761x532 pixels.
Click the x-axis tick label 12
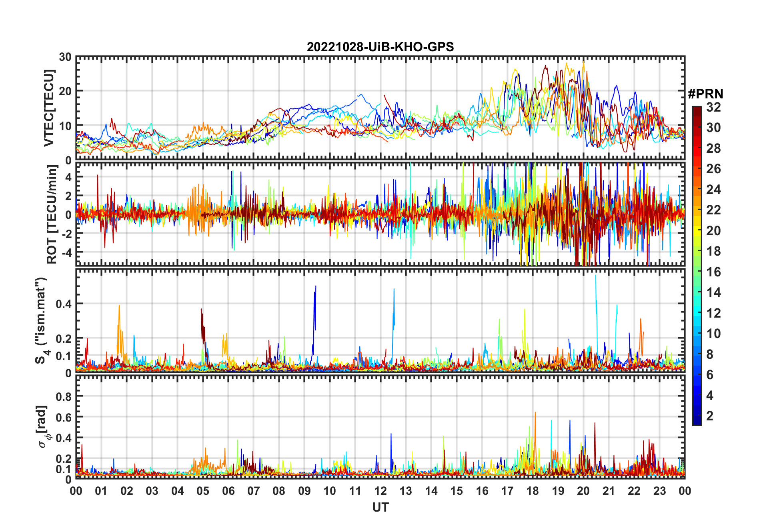380,491
